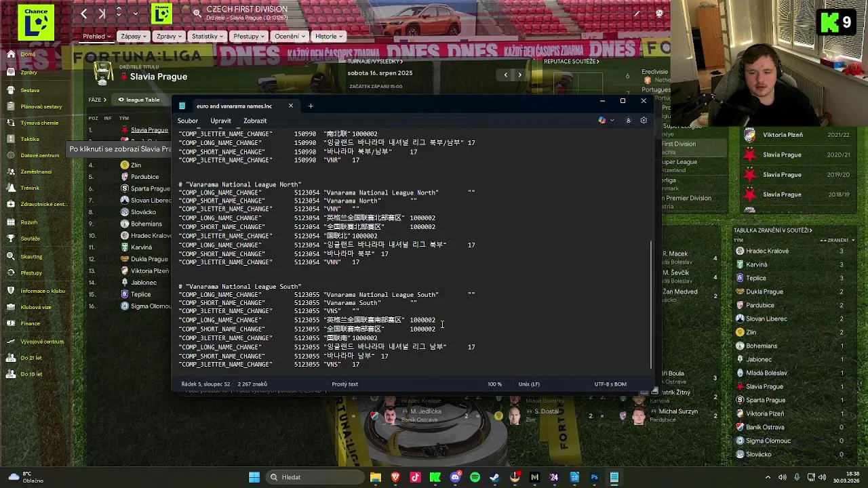Click the Hledat taskbar search field

click(x=316, y=477)
